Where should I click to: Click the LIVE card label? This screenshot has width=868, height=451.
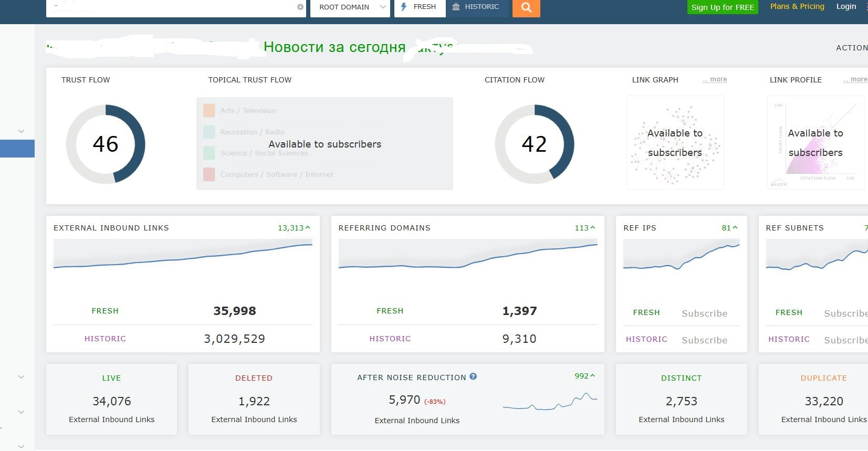point(111,378)
